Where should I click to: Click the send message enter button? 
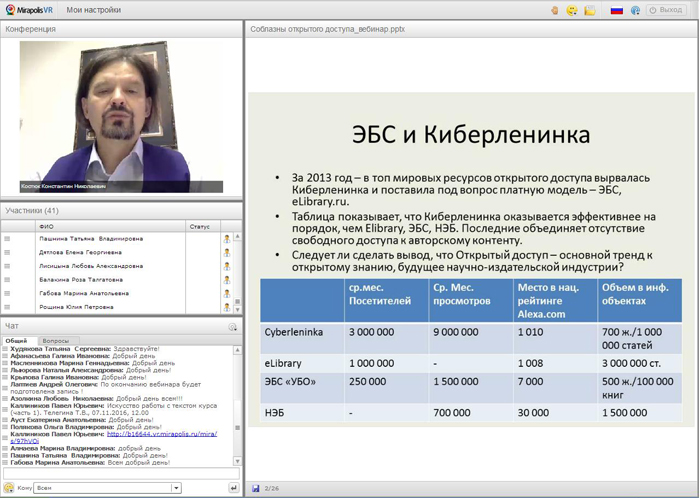(233, 488)
